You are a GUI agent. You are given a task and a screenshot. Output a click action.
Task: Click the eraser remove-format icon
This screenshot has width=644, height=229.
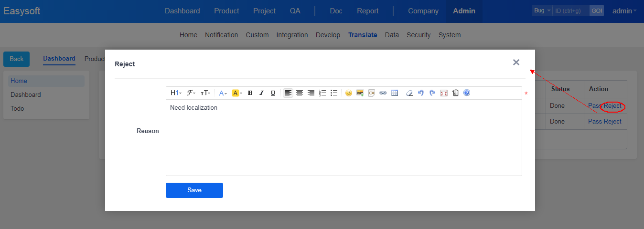(x=409, y=93)
